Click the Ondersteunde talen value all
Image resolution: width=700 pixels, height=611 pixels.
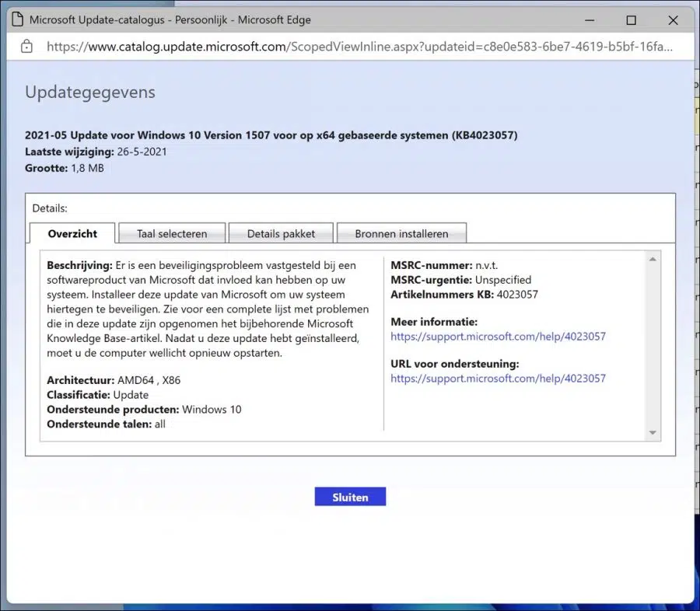click(x=159, y=424)
